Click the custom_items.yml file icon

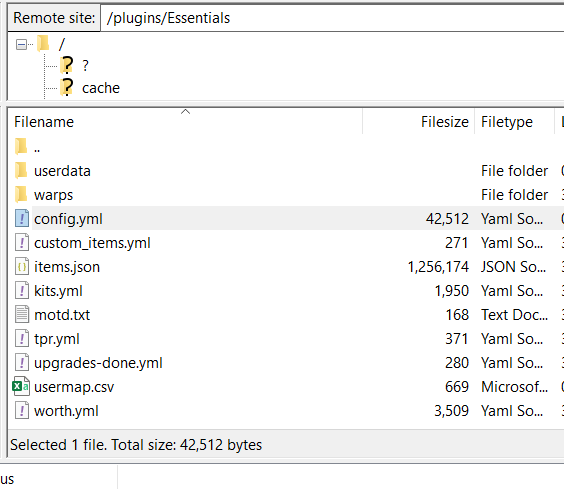[x=22, y=243]
